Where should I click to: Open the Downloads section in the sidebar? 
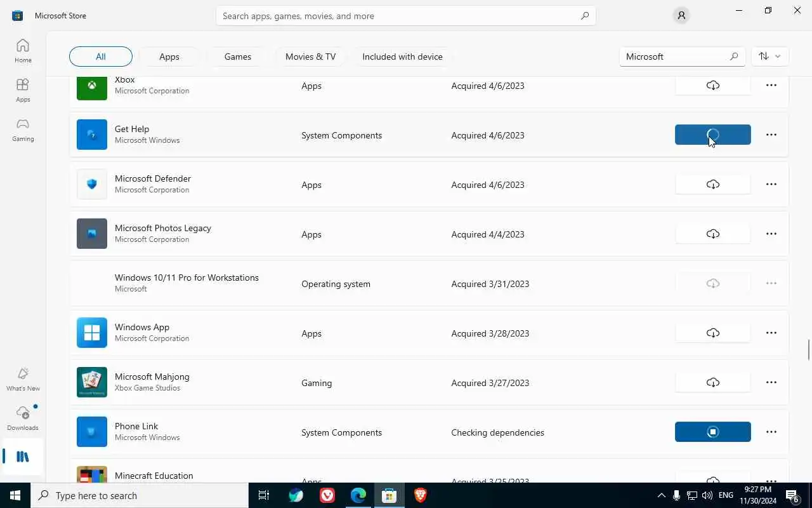(x=23, y=418)
